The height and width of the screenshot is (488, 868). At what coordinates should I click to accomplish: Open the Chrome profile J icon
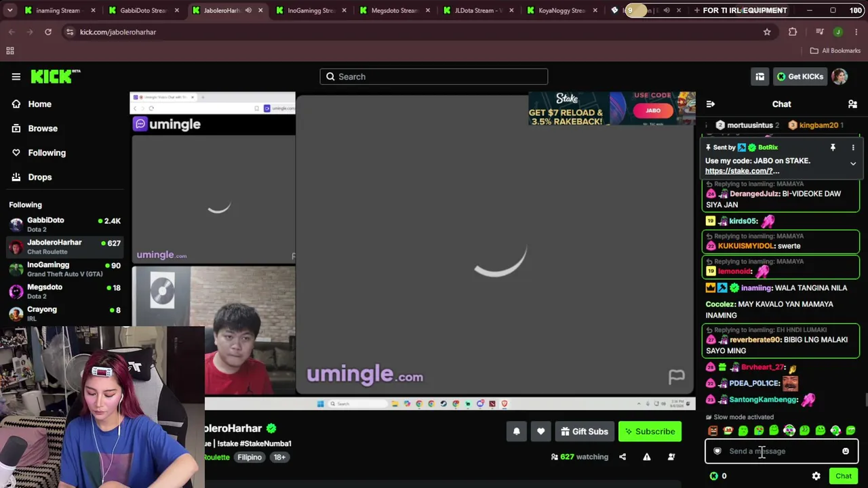pos(838,32)
